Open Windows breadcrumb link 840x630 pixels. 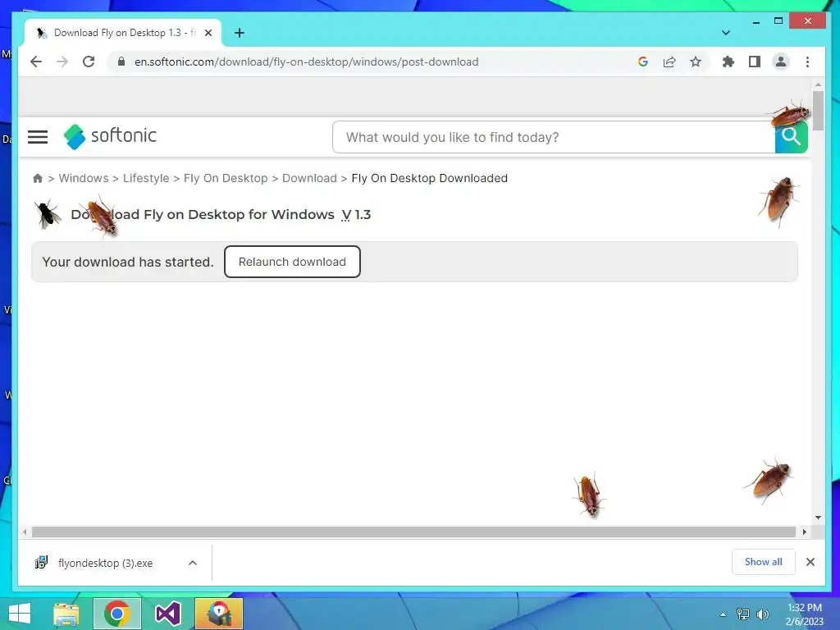(x=84, y=178)
